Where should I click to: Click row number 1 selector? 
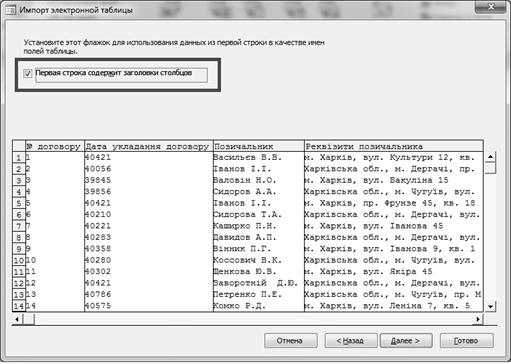click(x=19, y=157)
